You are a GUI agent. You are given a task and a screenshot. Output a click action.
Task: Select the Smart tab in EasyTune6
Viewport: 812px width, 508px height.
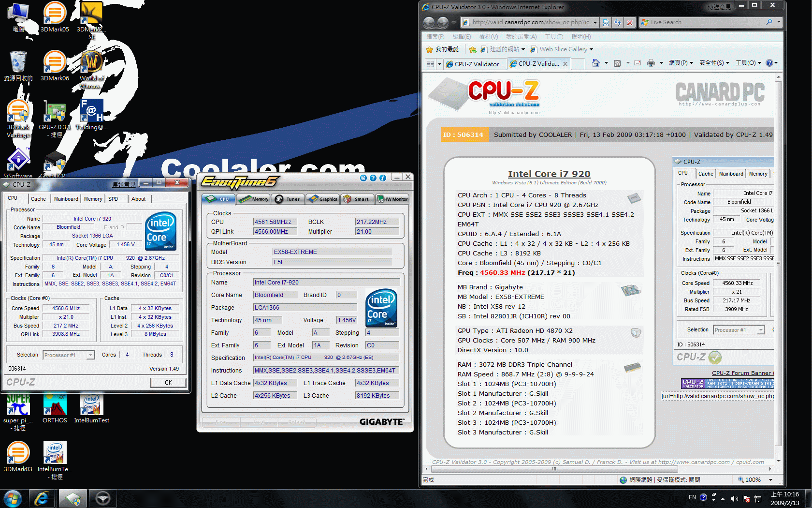point(357,199)
